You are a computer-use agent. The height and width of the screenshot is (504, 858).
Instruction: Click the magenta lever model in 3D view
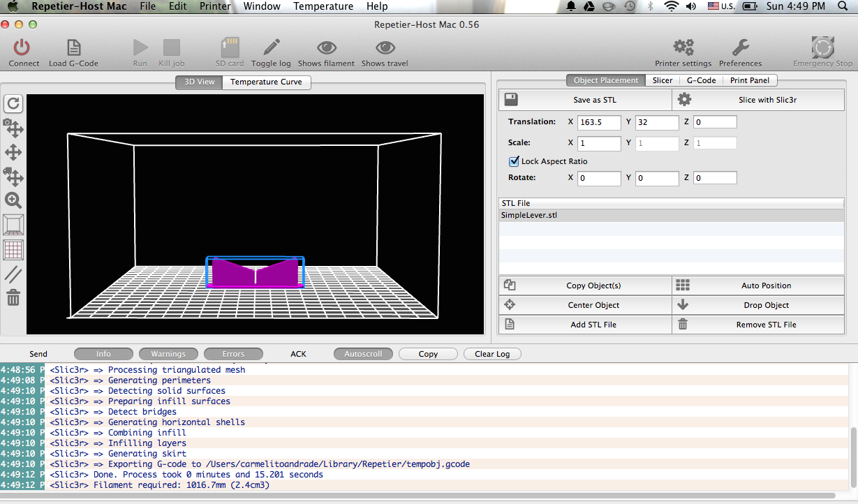click(256, 272)
